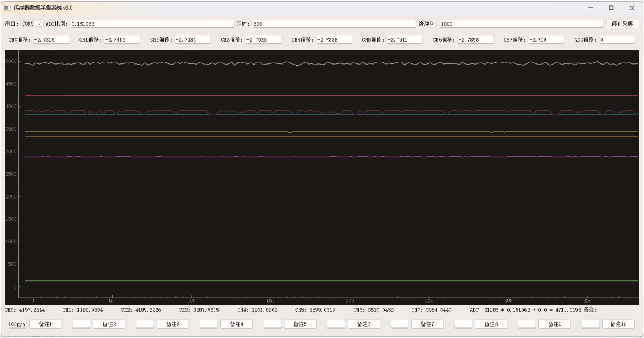Open the 串口 COM5 port dropdown
644x338 pixels.
click(x=32, y=24)
